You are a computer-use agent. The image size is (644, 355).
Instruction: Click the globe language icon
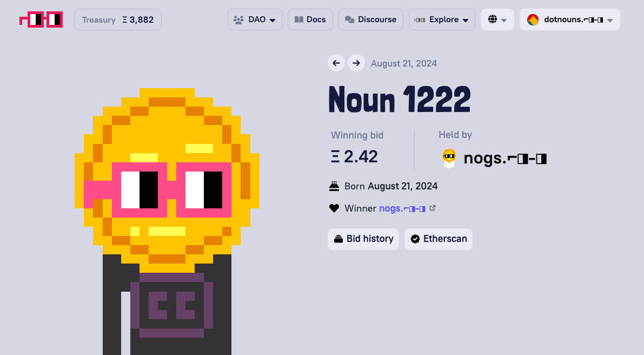tap(493, 19)
